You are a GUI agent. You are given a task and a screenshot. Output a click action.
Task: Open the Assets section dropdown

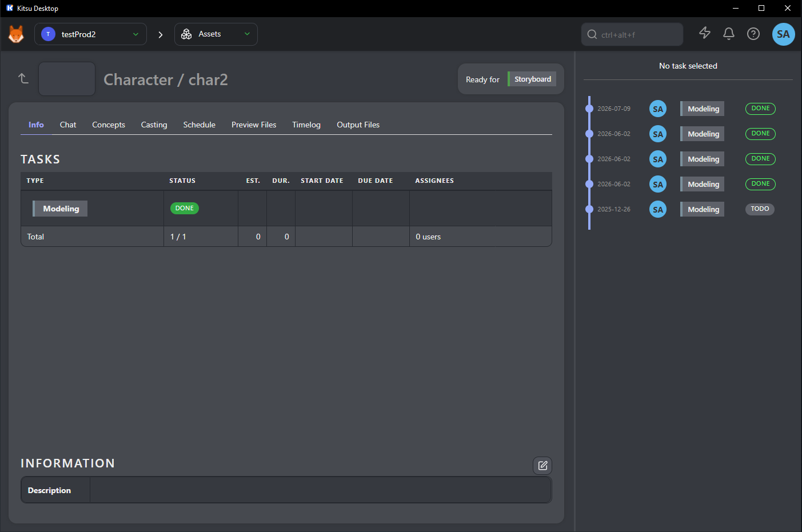(x=216, y=34)
